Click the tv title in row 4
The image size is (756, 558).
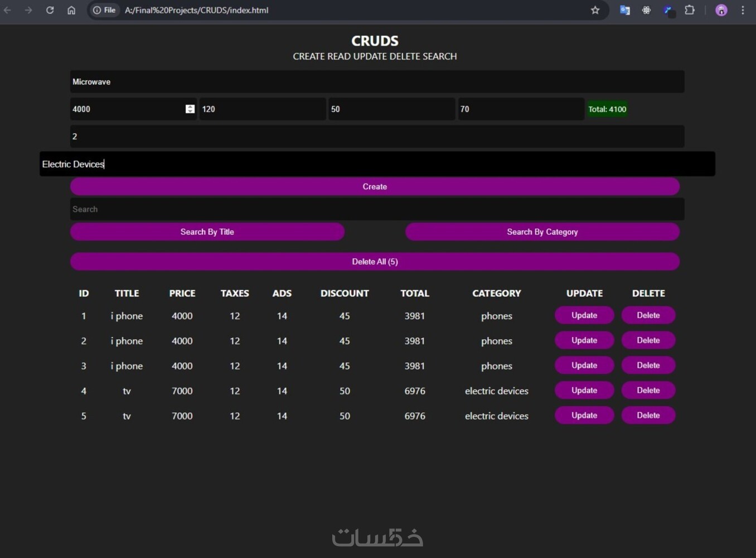(x=127, y=391)
